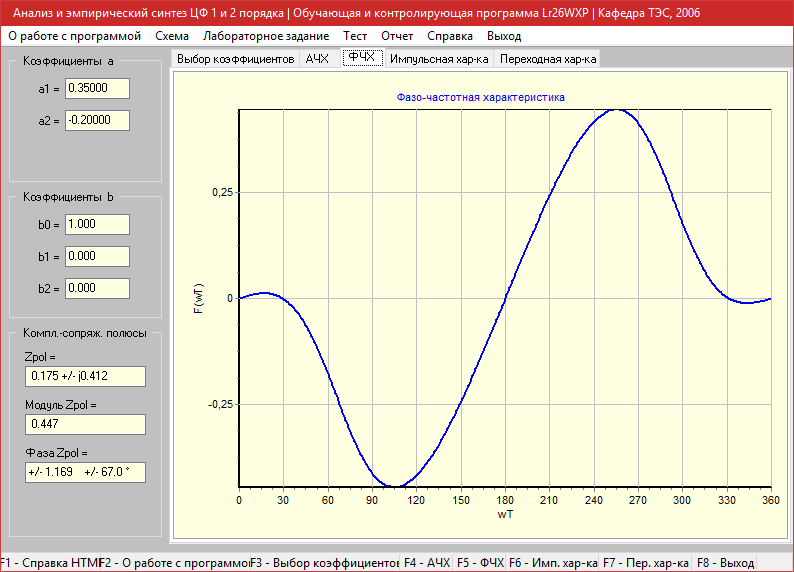Click 'F5 - ФЧХ' status bar entry
Image resolution: width=794 pixels, height=572 pixels.
[x=480, y=563]
